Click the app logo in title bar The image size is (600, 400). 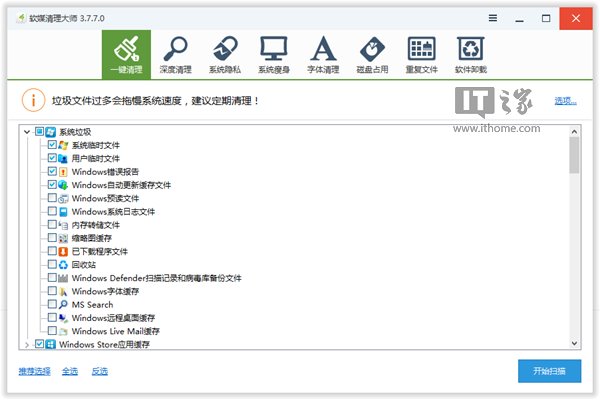pos(21,18)
